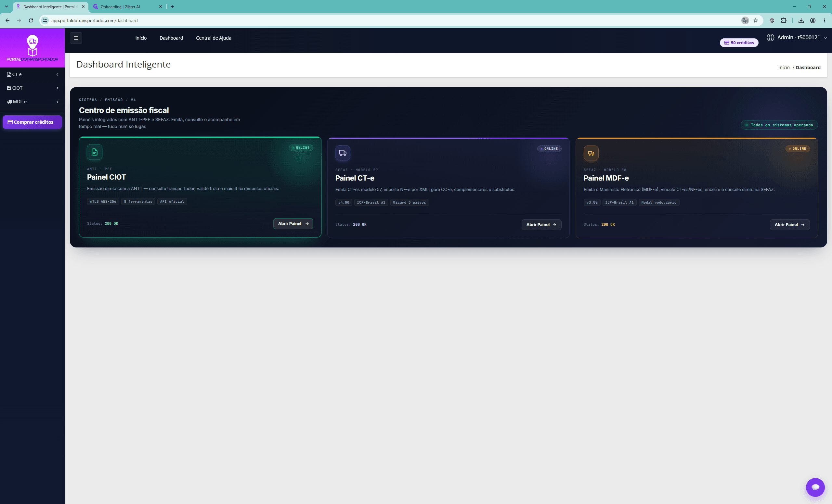Click the Painel MDF-e title
This screenshot has width=832, height=504.
(606, 179)
